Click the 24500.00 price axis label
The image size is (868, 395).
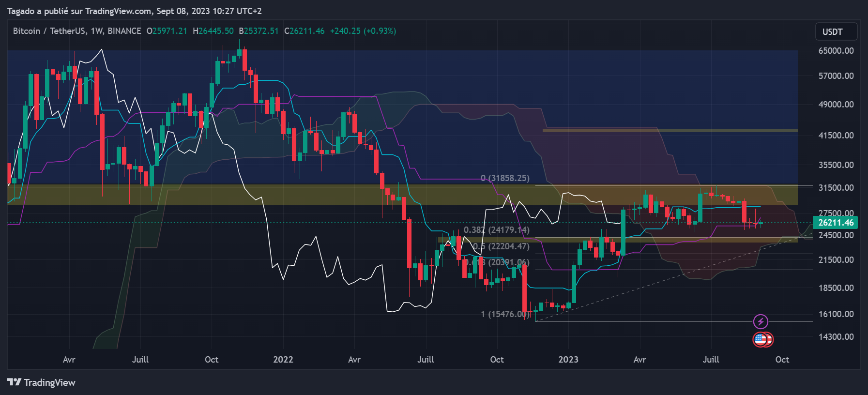click(x=836, y=235)
